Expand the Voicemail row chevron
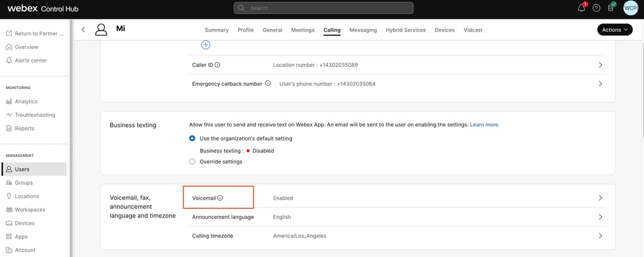 click(x=601, y=198)
